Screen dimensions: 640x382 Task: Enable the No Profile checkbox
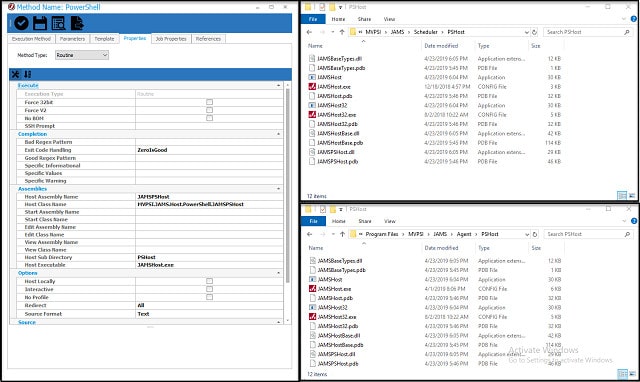point(209,297)
